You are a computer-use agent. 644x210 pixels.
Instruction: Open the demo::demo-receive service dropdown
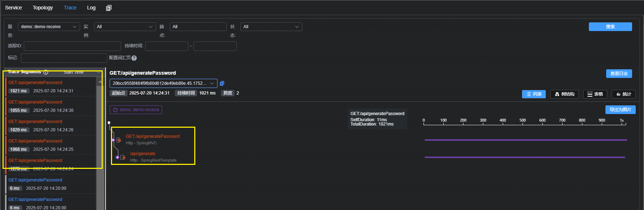tap(49, 27)
